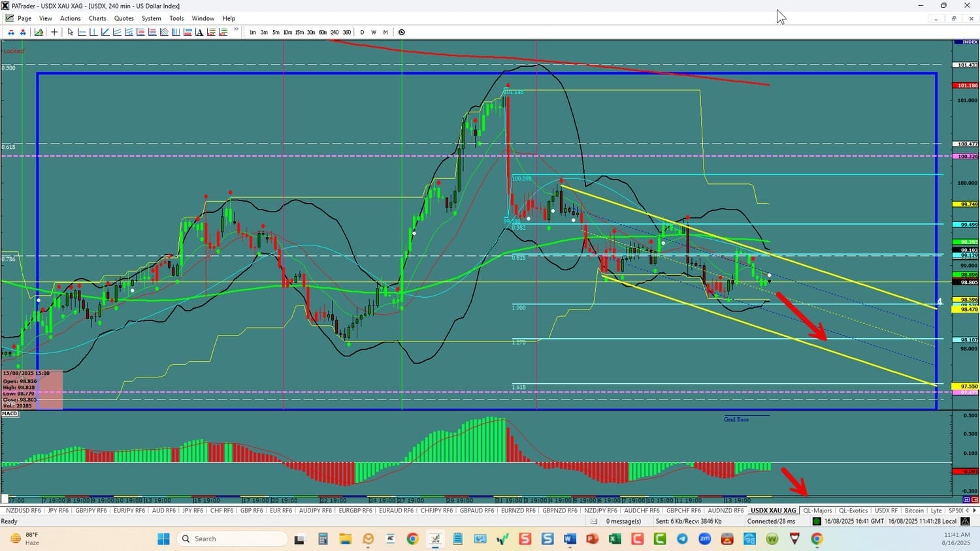Open the Charts menu
Screen dimensions: 980x551
pyautogui.click(x=97, y=18)
